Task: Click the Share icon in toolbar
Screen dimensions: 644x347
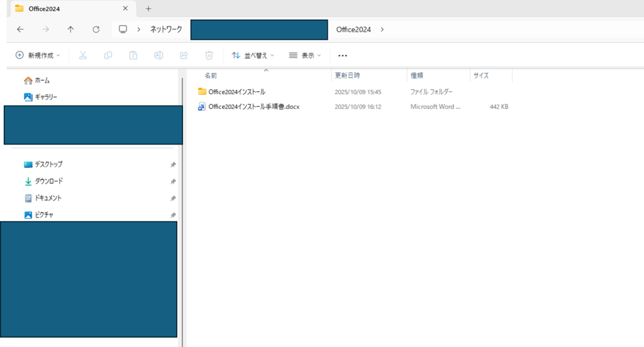Action: [184, 55]
